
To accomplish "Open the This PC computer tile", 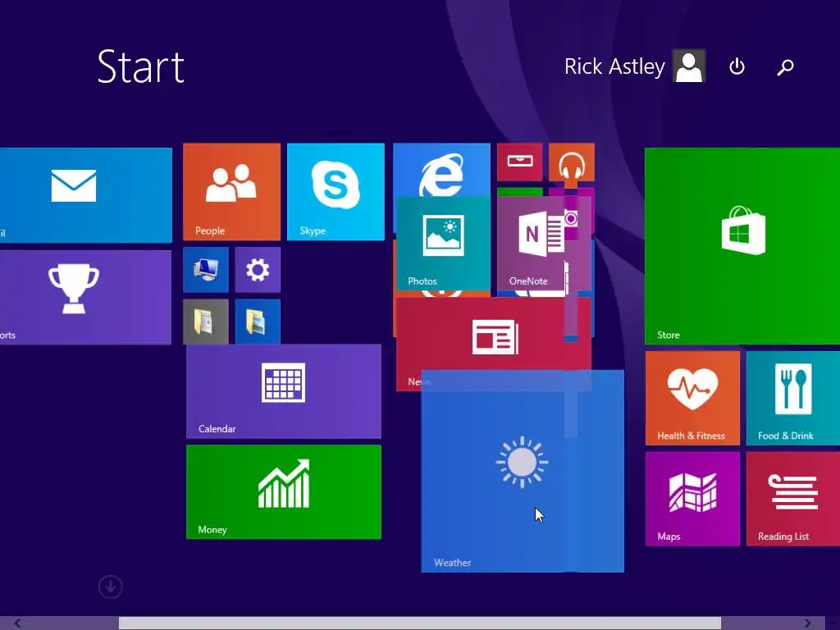I will click(206, 270).
